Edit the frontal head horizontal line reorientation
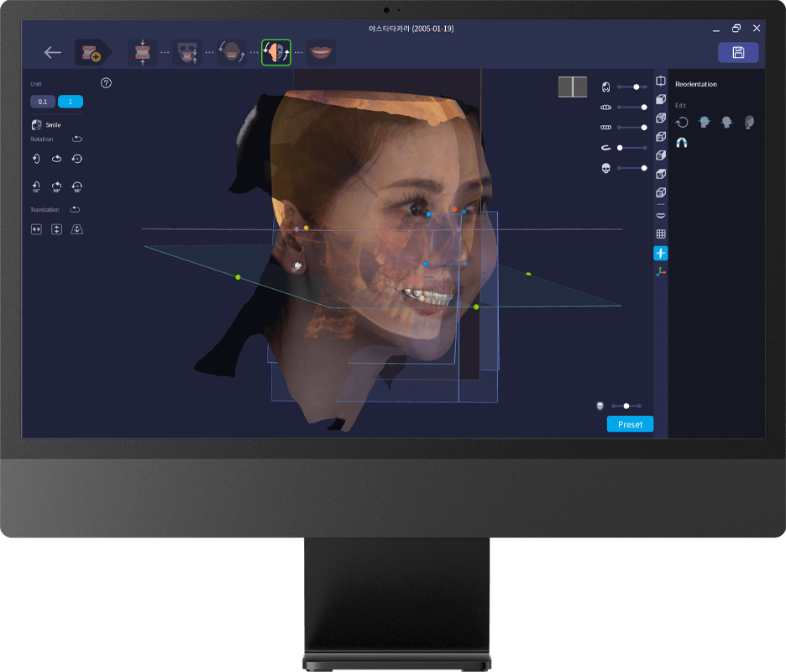The width and height of the screenshot is (786, 672). pos(705,123)
